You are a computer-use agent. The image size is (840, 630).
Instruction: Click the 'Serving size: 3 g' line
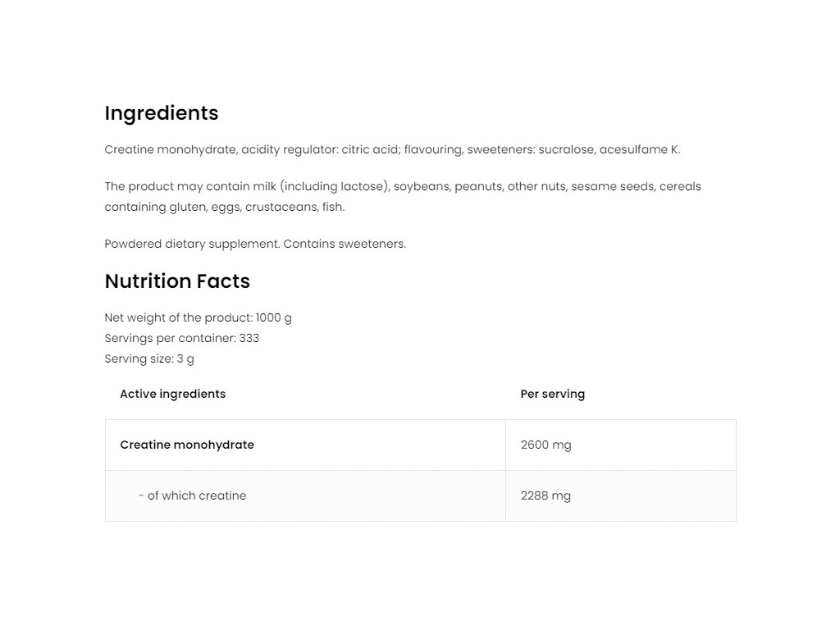(149, 358)
